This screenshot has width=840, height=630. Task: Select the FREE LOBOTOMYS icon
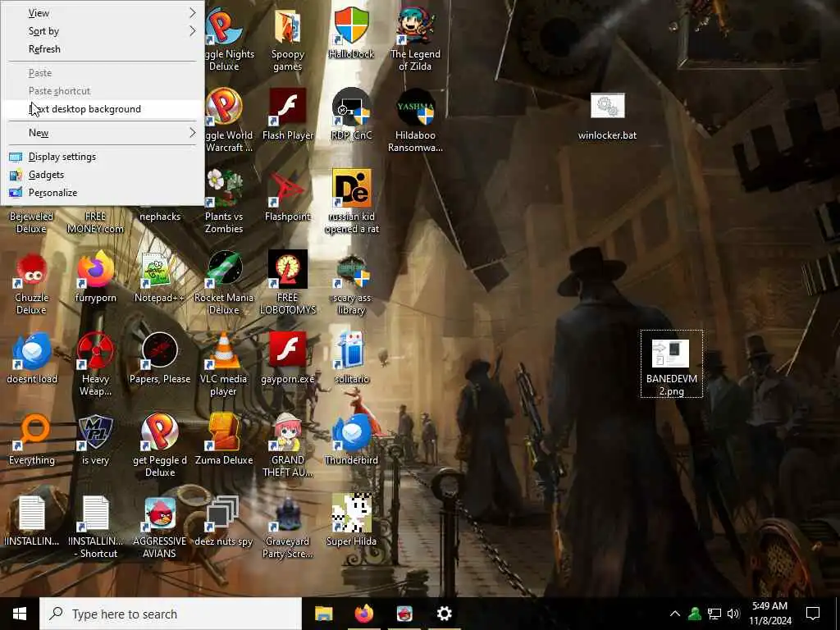tap(288, 270)
